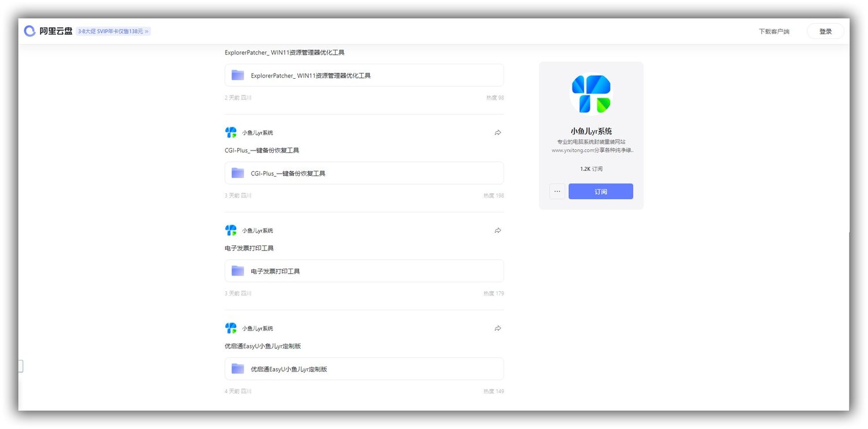Click the 热度 98 label

click(x=495, y=98)
